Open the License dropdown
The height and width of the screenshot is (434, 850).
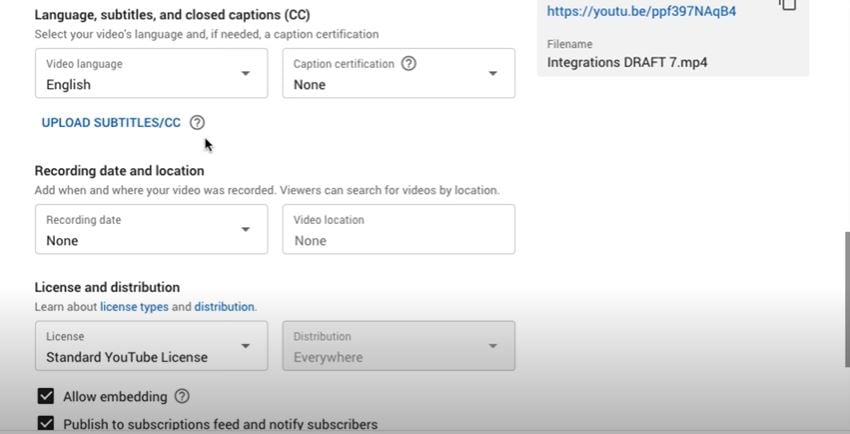pos(151,346)
